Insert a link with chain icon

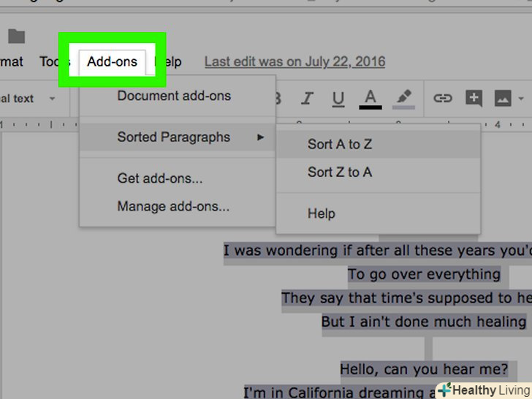coord(443,99)
